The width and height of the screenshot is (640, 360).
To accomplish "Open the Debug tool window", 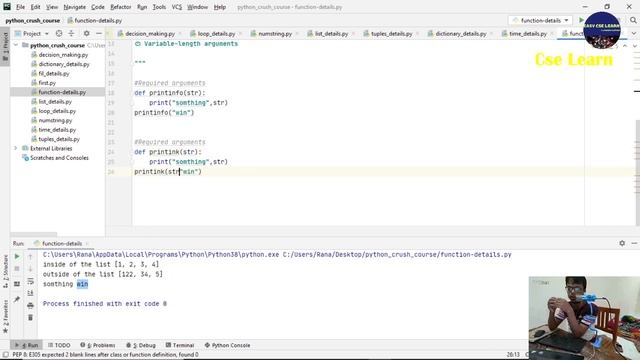I will 141,345.
